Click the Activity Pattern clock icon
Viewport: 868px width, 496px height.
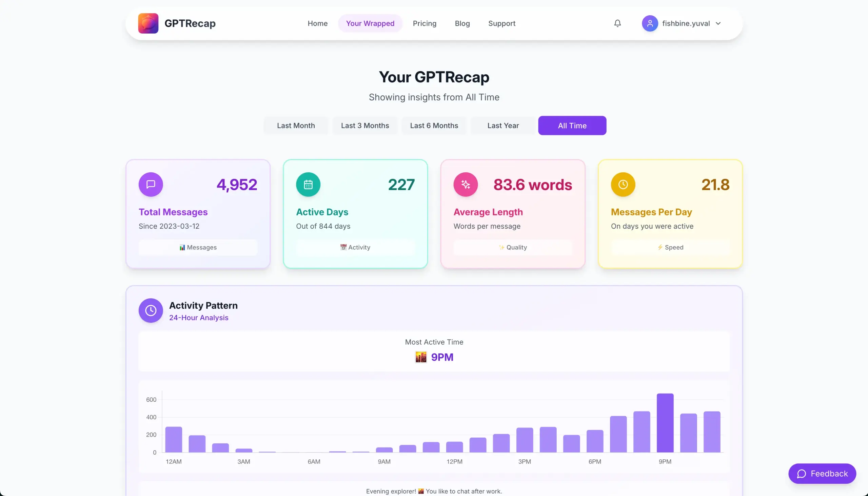151,310
